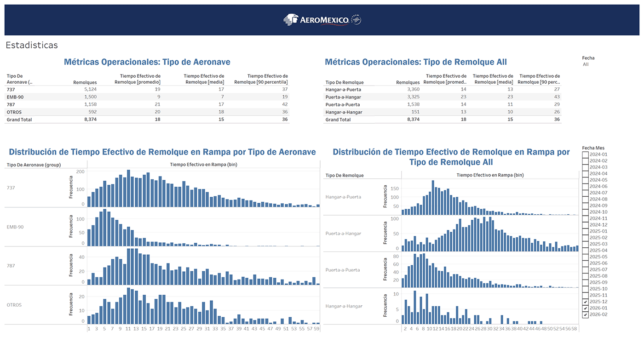Click Grand Total row in tow type table

(338, 120)
